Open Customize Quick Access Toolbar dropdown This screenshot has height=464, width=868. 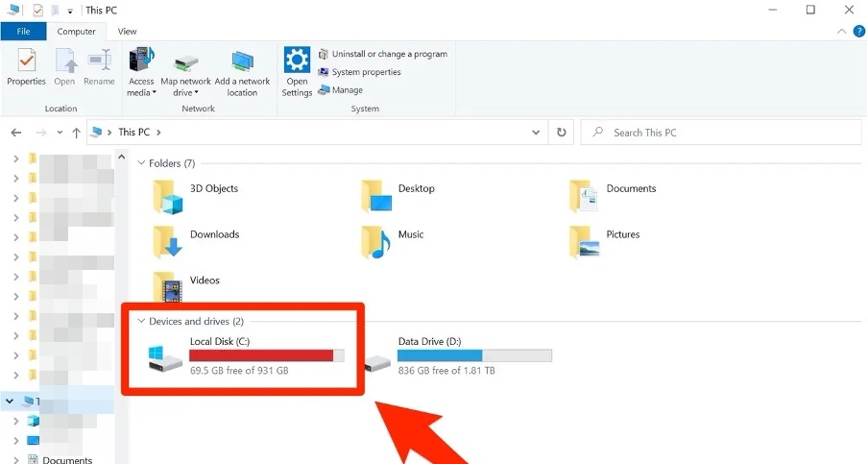click(x=70, y=11)
